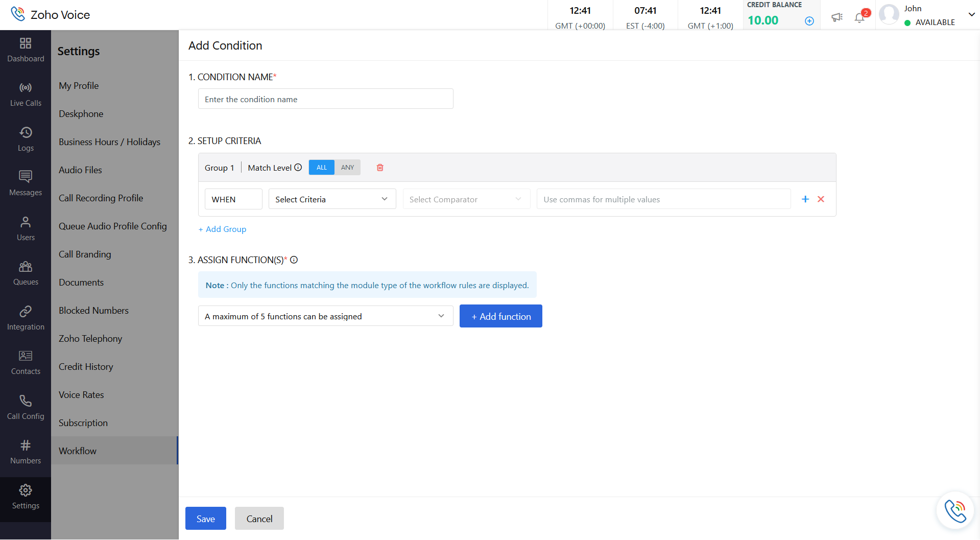
Task: Add credit with the plus icon
Action: click(x=809, y=21)
